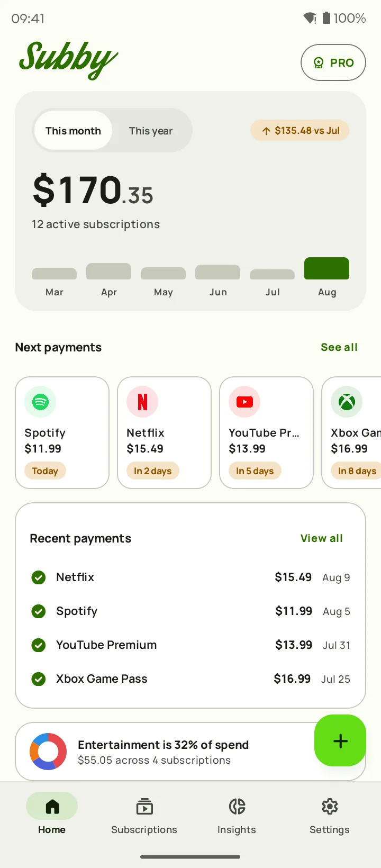Tap checkmark beside Xbox Game Pass payment
This screenshot has height=868, width=381.
pos(39,679)
